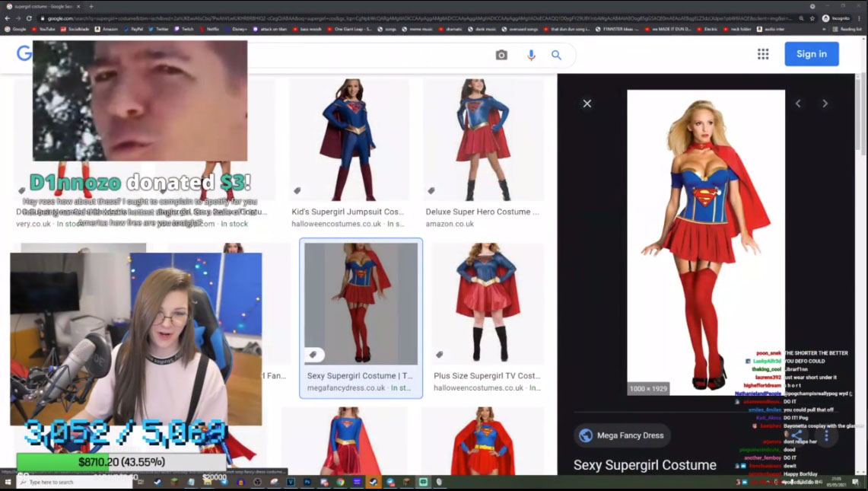Open YouTube bookmark

point(43,29)
